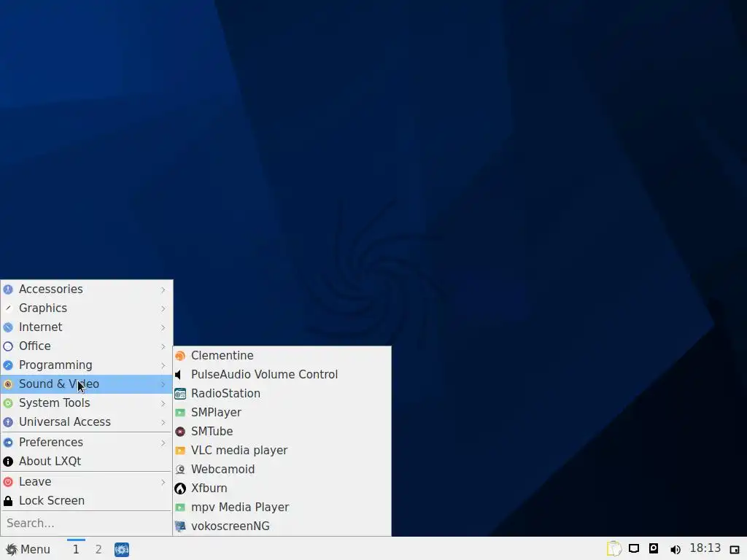
Task: Open the About LXQt entry
Action: pyautogui.click(x=87, y=462)
